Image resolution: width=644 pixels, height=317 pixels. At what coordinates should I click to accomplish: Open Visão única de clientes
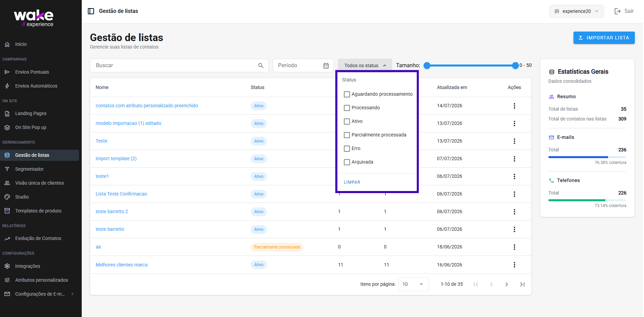pos(39,183)
